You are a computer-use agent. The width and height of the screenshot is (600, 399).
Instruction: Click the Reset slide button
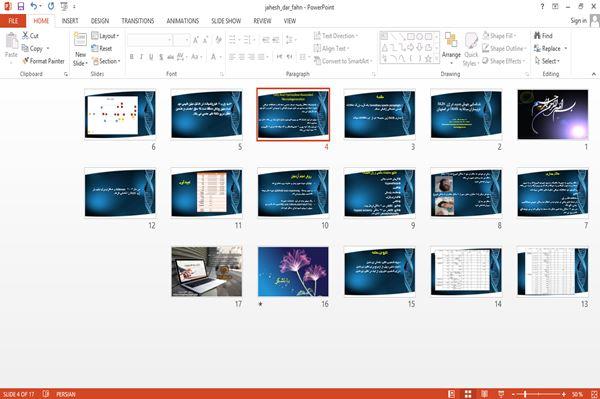coord(102,49)
